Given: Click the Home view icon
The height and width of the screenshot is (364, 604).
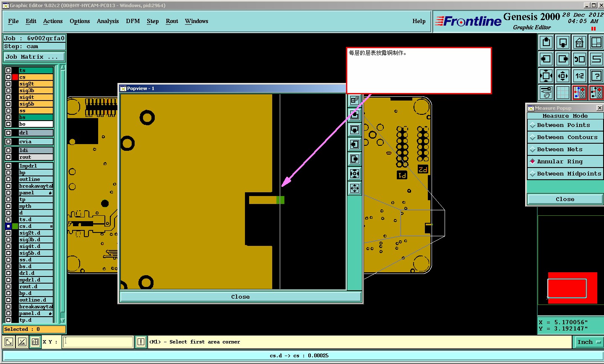Looking at the screenshot, I should 580,42.
